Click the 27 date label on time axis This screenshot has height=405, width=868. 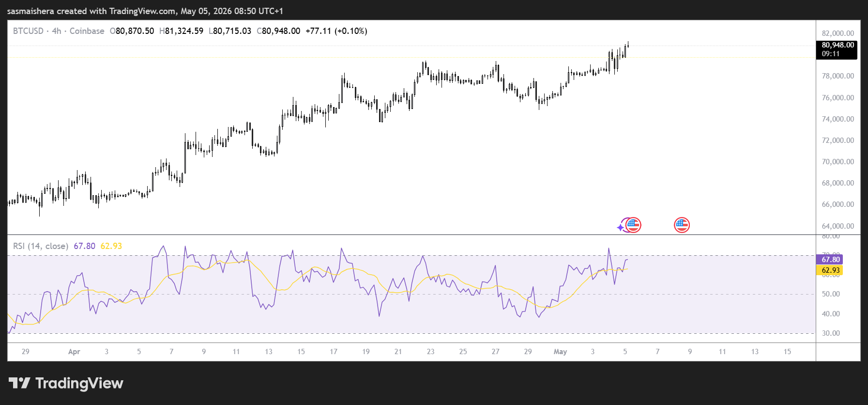point(495,352)
